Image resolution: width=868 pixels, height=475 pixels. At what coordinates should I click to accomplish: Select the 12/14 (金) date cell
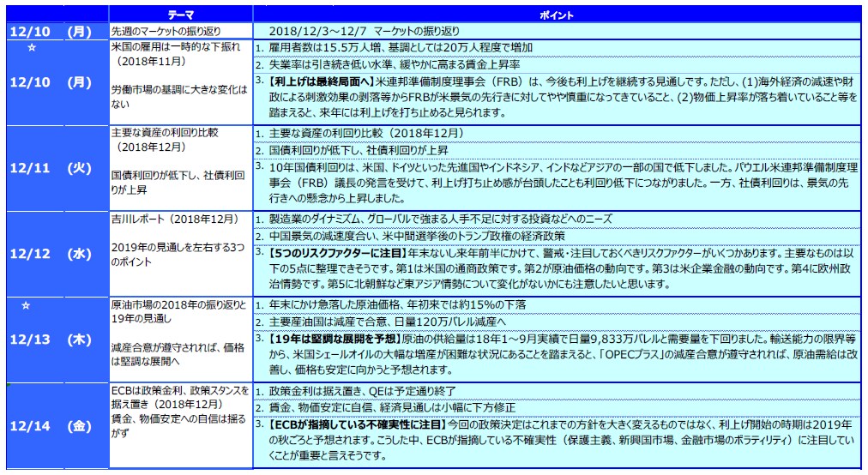coord(55,426)
